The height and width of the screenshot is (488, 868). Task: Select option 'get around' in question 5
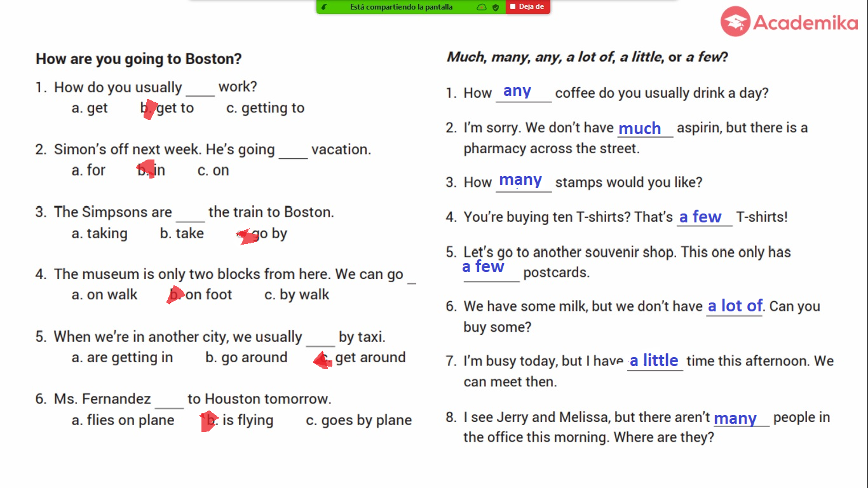370,358
